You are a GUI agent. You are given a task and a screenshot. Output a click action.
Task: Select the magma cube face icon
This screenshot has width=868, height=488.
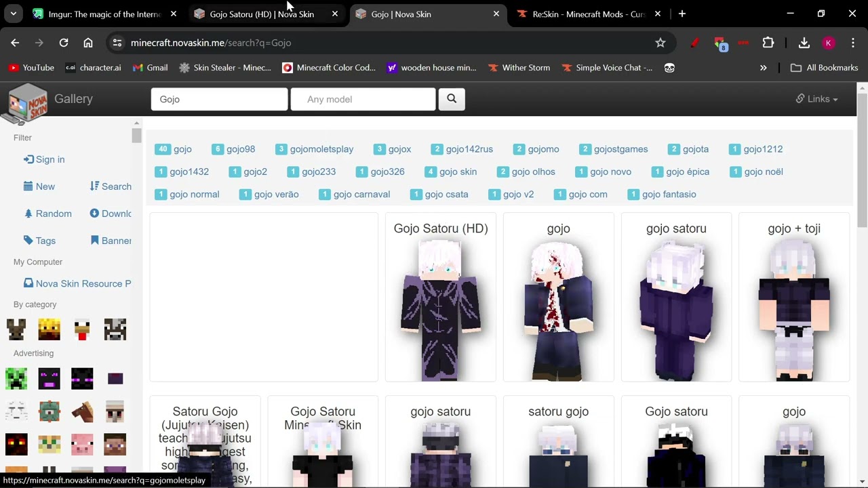(16, 445)
